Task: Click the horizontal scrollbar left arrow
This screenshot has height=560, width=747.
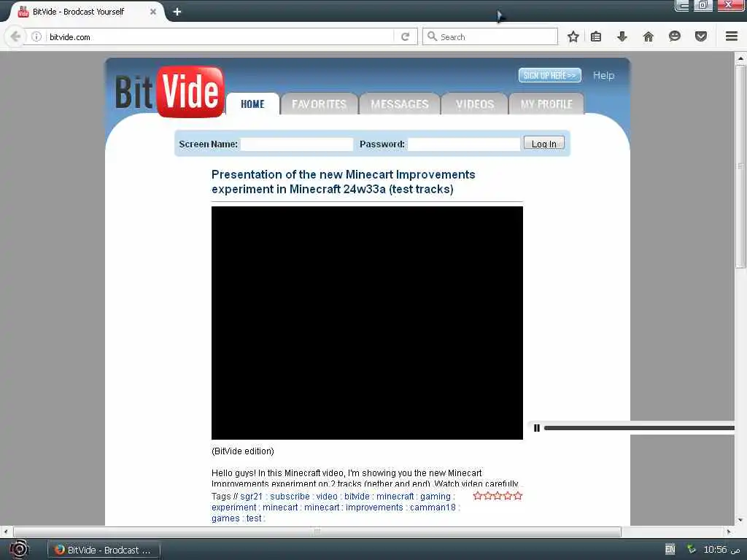Action: pyautogui.click(x=5, y=532)
